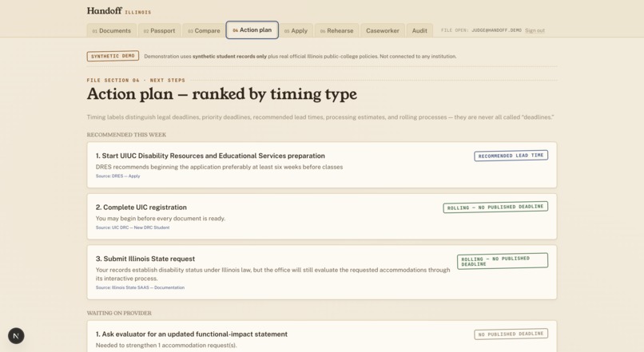Click the timing labels description paragraph
This screenshot has width=644, height=352.
pyautogui.click(x=320, y=117)
